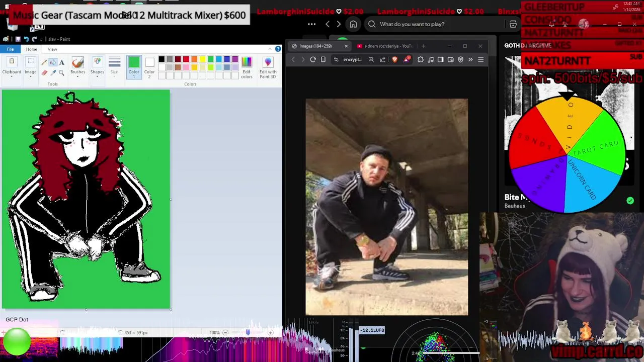
Task: Switch to the Home ribbon tab
Action: [x=31, y=49]
